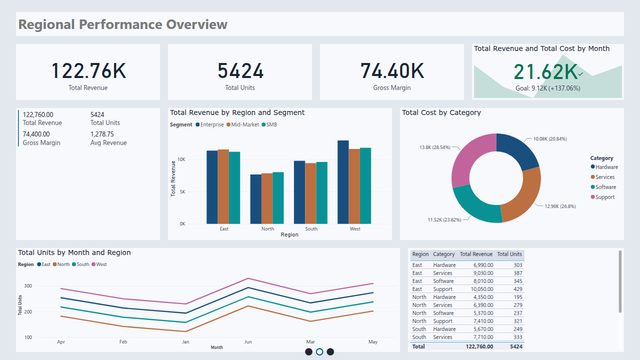Select Software in the Category legend

pyautogui.click(x=603, y=187)
